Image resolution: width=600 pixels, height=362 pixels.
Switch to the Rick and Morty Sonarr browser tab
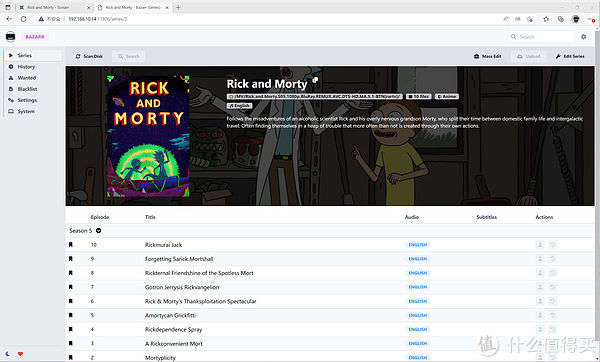(x=54, y=7)
